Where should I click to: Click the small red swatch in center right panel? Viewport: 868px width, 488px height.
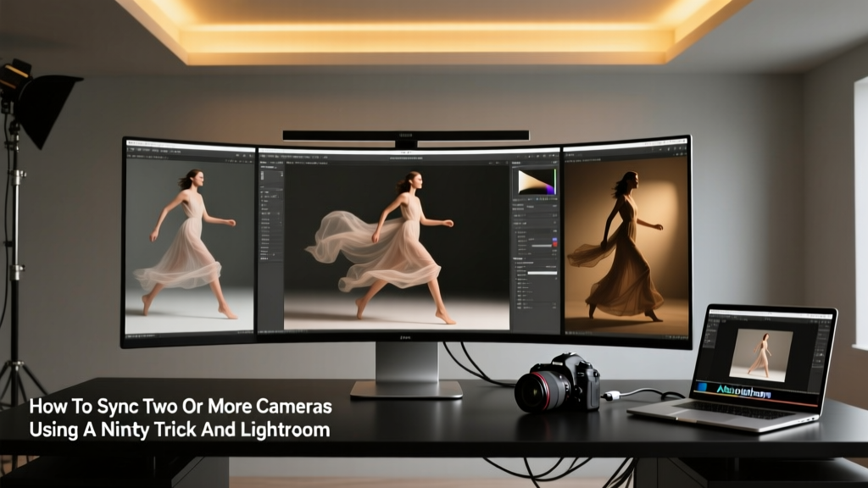click(x=554, y=244)
